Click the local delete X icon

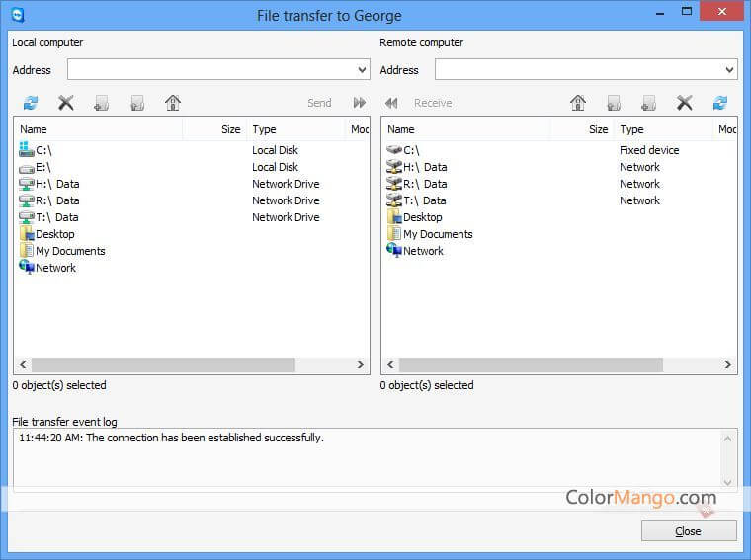(x=66, y=103)
